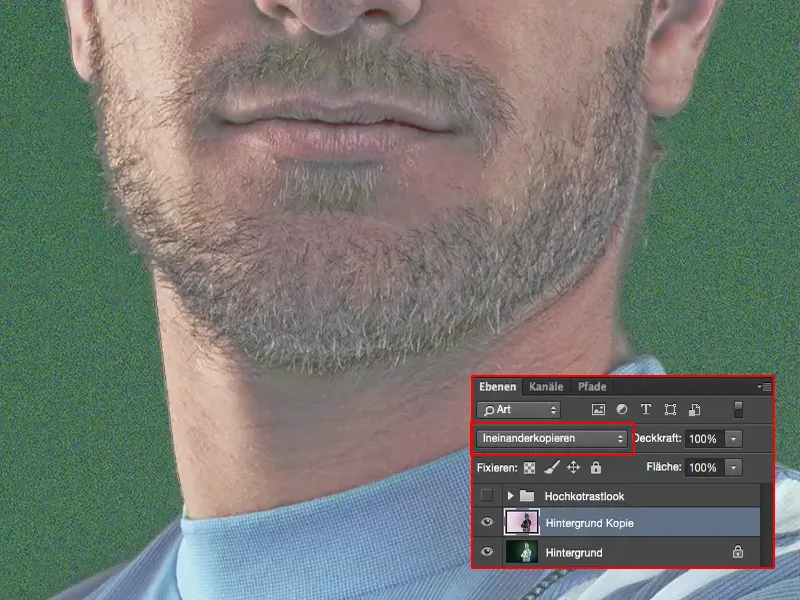Select the Hochkotrastlook group name
The height and width of the screenshot is (600, 800).
pos(584,496)
